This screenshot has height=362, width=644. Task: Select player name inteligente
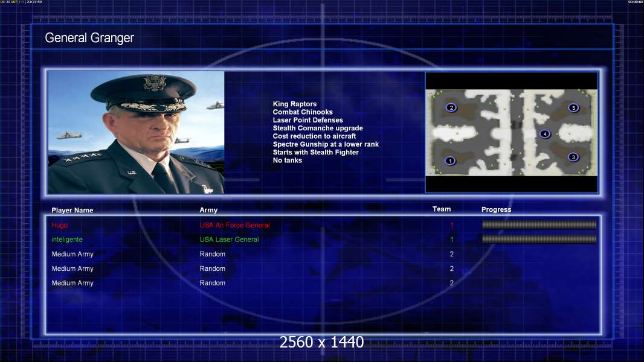pos(67,240)
